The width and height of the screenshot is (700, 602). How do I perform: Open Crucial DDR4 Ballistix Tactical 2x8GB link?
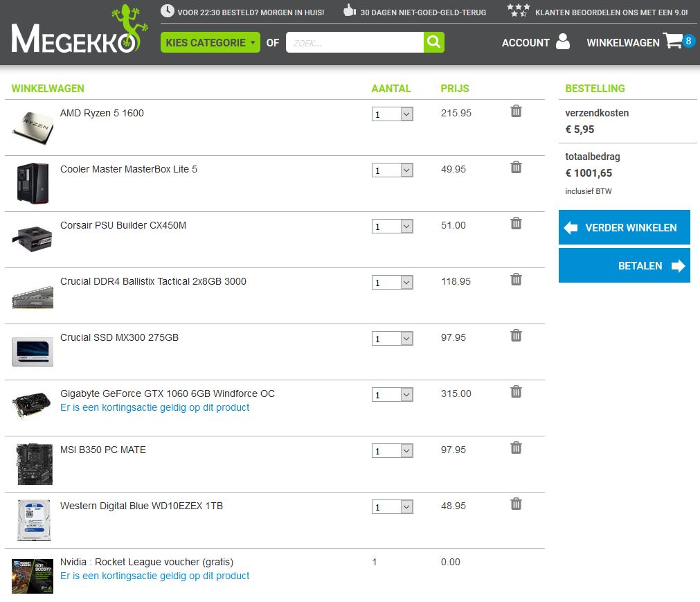(153, 281)
